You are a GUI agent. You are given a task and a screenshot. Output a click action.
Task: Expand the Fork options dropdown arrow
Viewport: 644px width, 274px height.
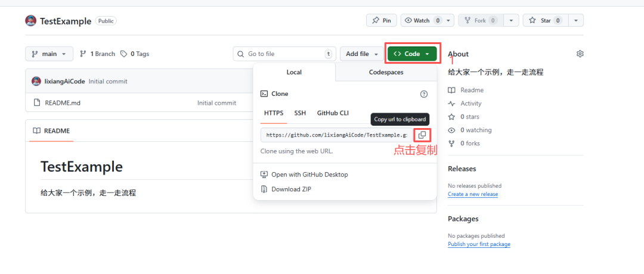coord(511,20)
